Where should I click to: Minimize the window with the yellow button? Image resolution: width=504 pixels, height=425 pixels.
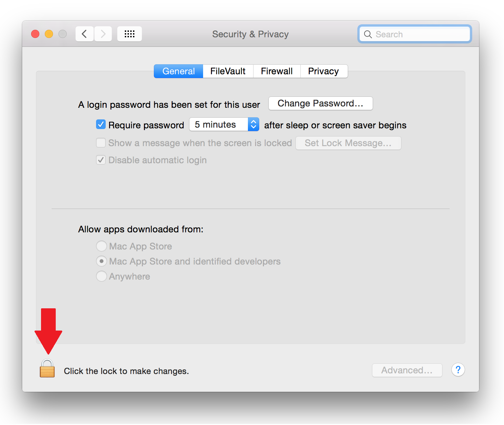49,34
